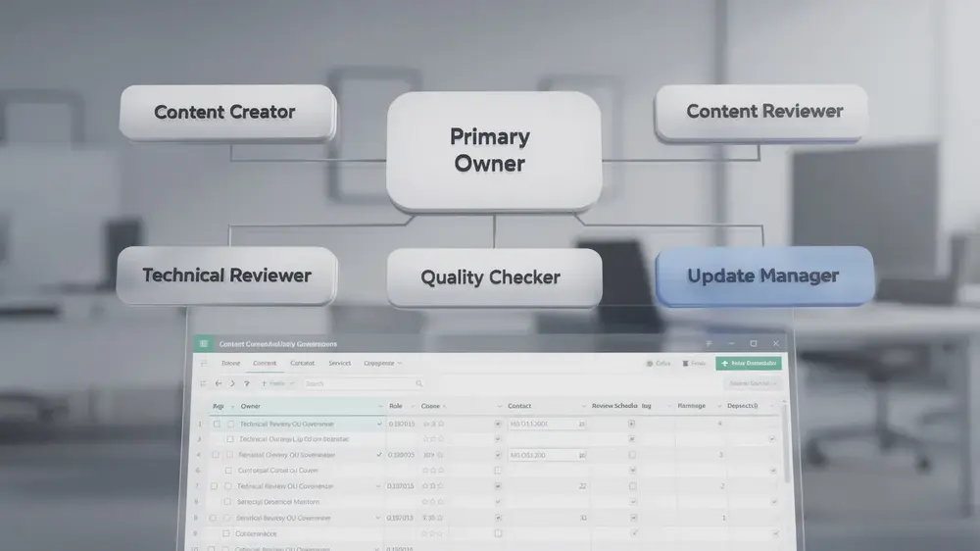Select the Content Creator node
Image resolution: width=980 pixels, height=551 pixels.
[x=227, y=113]
